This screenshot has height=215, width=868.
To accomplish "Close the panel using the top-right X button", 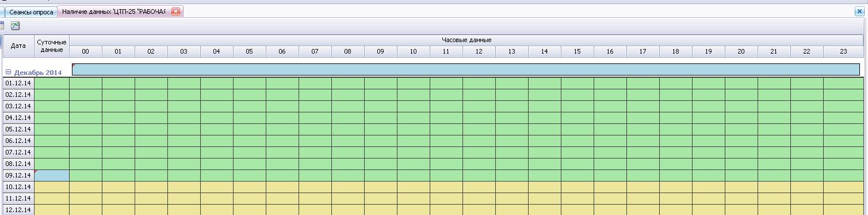I will pos(859,12).
